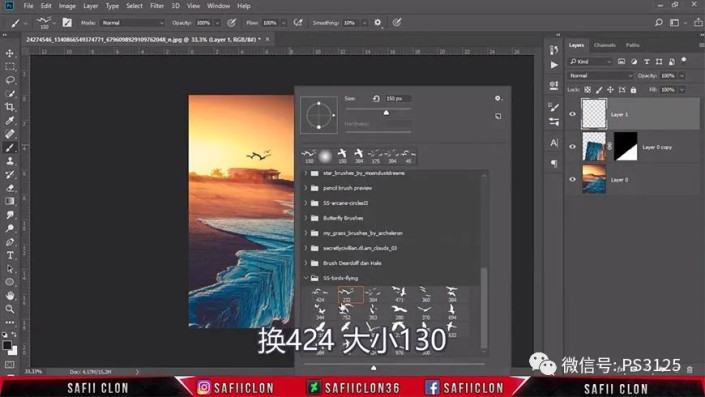Toggle lock all padlock icon
Screen dimensions: 705x397
click(x=634, y=90)
